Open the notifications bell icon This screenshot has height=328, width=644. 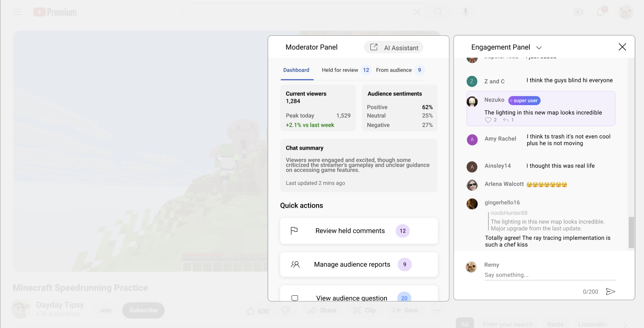[600, 12]
